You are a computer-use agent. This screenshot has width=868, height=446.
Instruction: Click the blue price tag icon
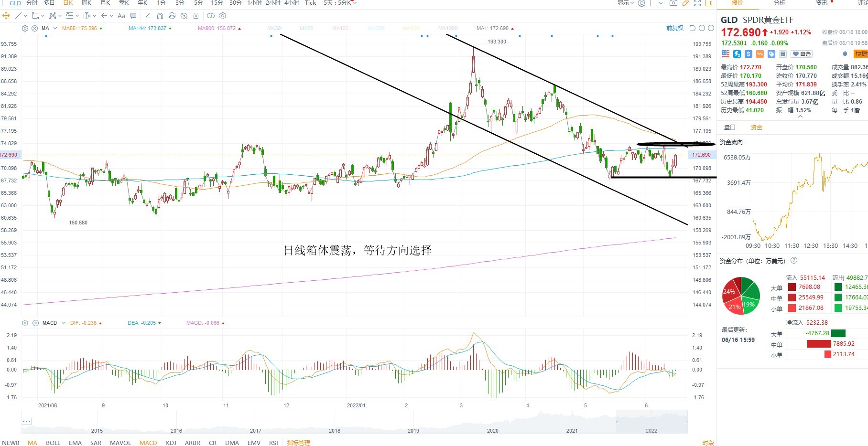[771, 54]
